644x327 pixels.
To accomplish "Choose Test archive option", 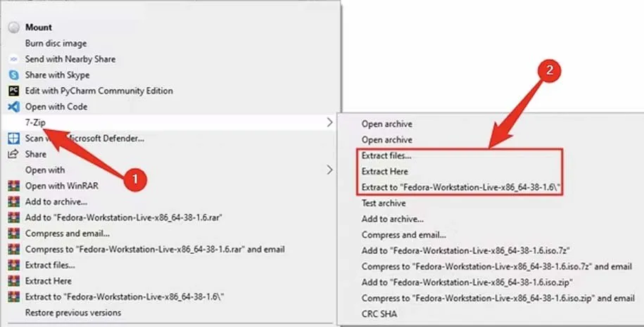I will [384, 203].
